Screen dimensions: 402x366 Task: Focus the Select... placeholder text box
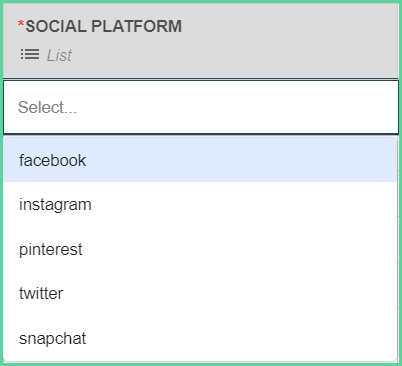coord(201,107)
